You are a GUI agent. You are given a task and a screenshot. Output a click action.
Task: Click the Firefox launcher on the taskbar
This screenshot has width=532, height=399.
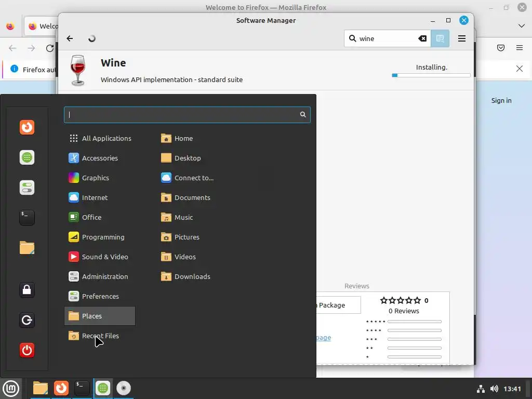tap(61, 388)
